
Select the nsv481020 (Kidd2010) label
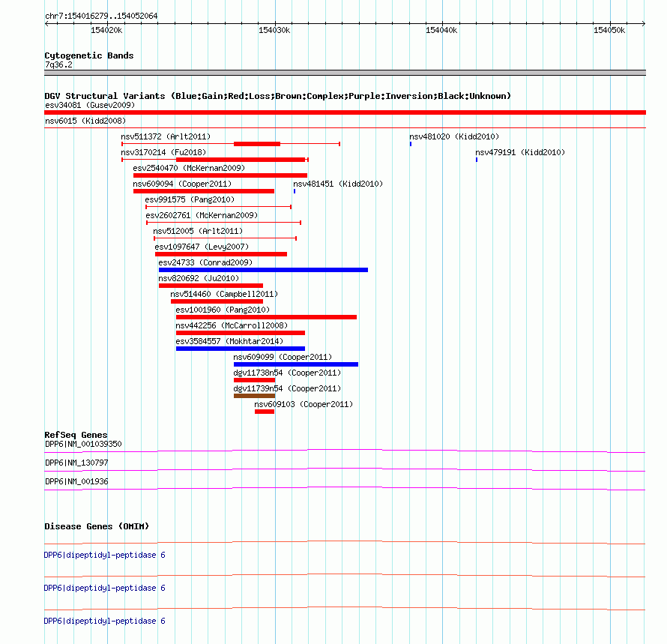point(454,136)
